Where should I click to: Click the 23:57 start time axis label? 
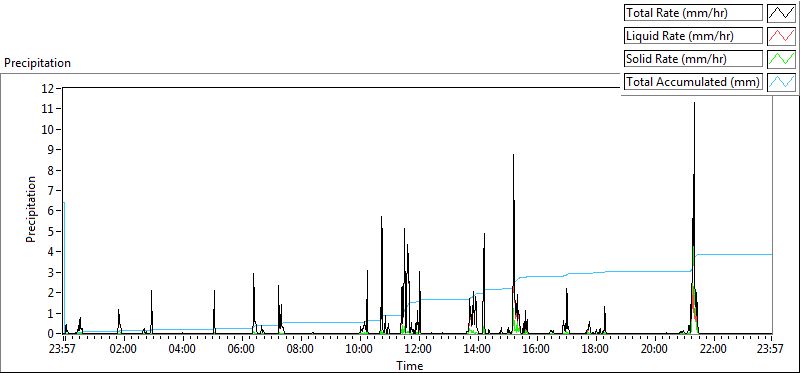click(x=64, y=350)
